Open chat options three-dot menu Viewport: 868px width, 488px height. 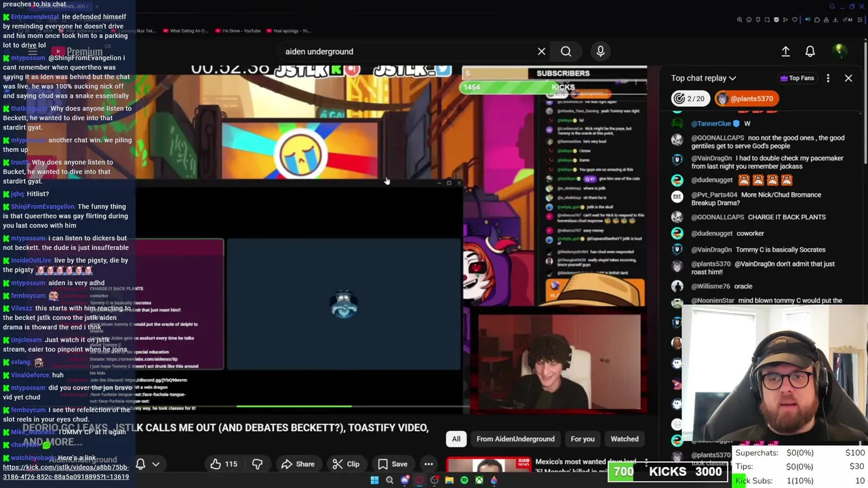click(828, 78)
